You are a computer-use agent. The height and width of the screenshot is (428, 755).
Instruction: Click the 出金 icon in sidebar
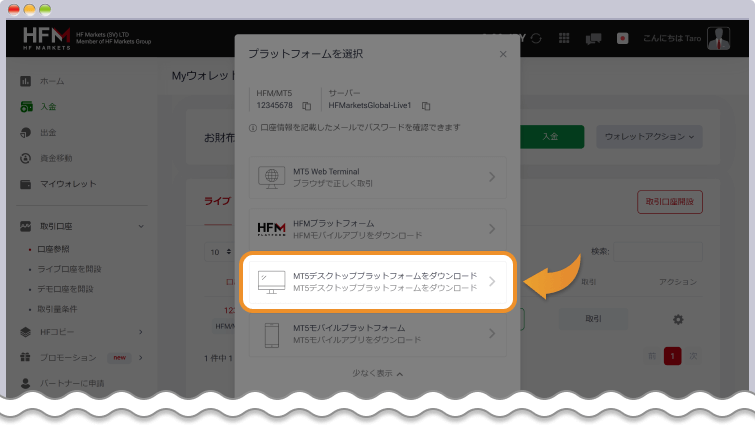click(26, 132)
